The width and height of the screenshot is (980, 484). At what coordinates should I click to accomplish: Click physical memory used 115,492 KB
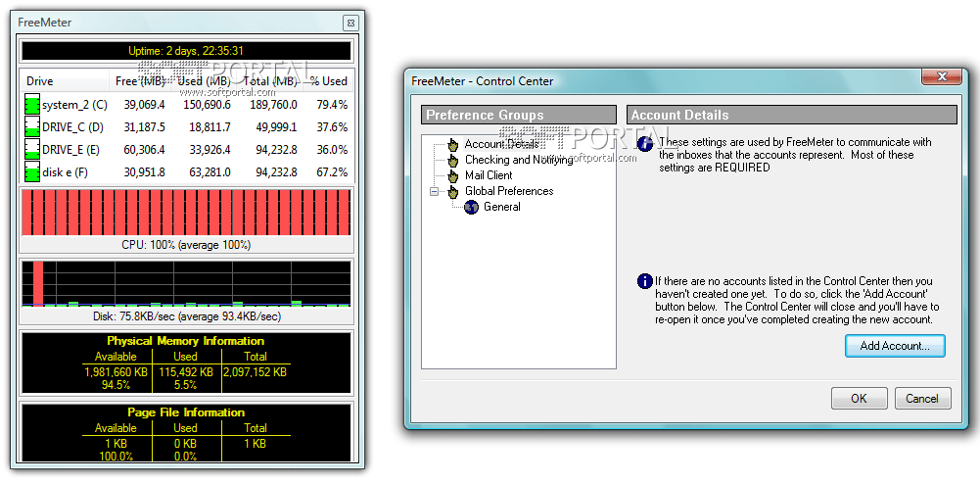point(184,372)
